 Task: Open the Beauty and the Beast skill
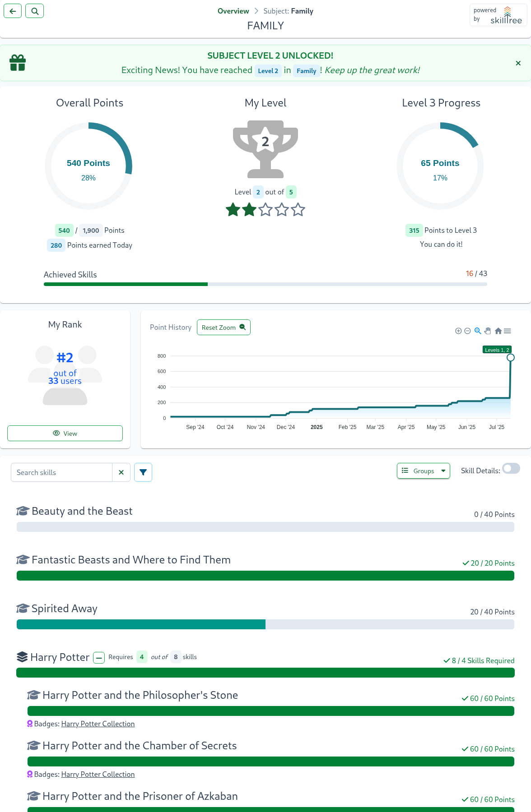82,511
